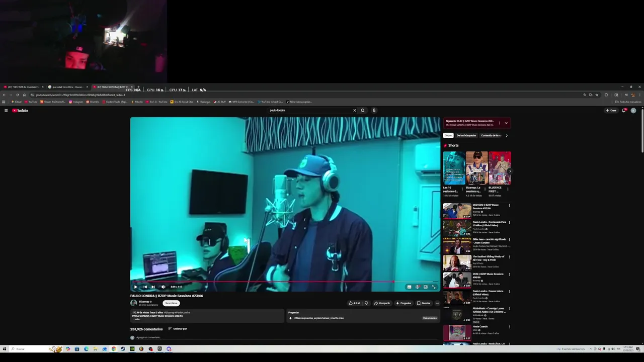
Task: Open 'Las 10 sessiones' short thumbnail
Action: click(454, 168)
